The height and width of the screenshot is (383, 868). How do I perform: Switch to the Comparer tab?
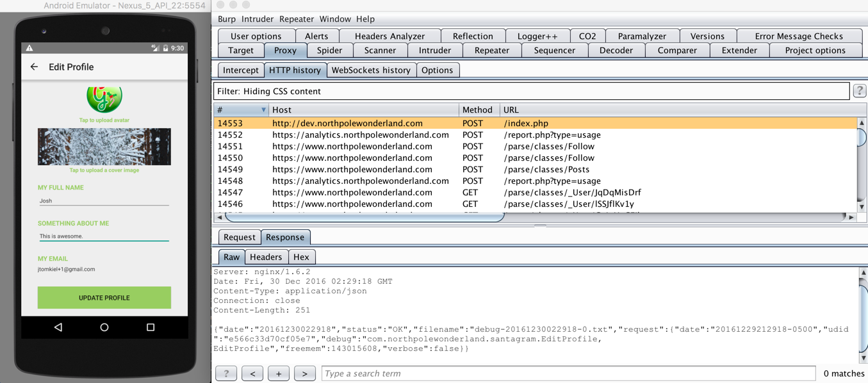click(x=677, y=50)
